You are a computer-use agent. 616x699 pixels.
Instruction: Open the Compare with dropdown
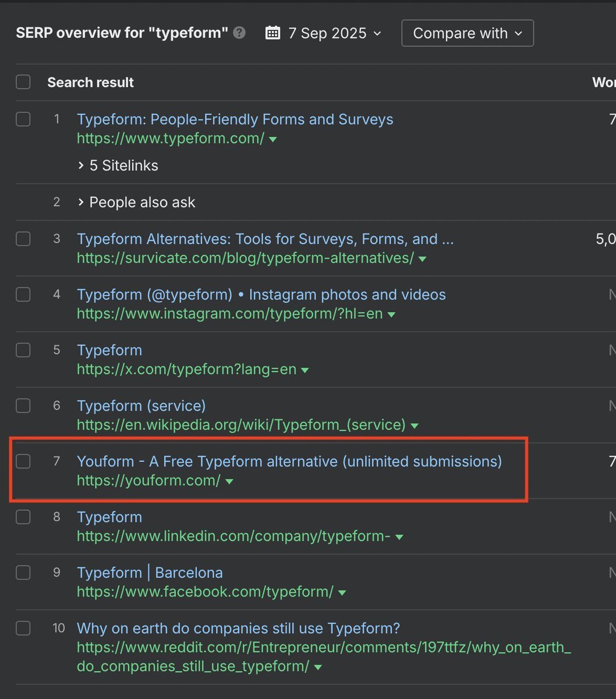(x=468, y=33)
